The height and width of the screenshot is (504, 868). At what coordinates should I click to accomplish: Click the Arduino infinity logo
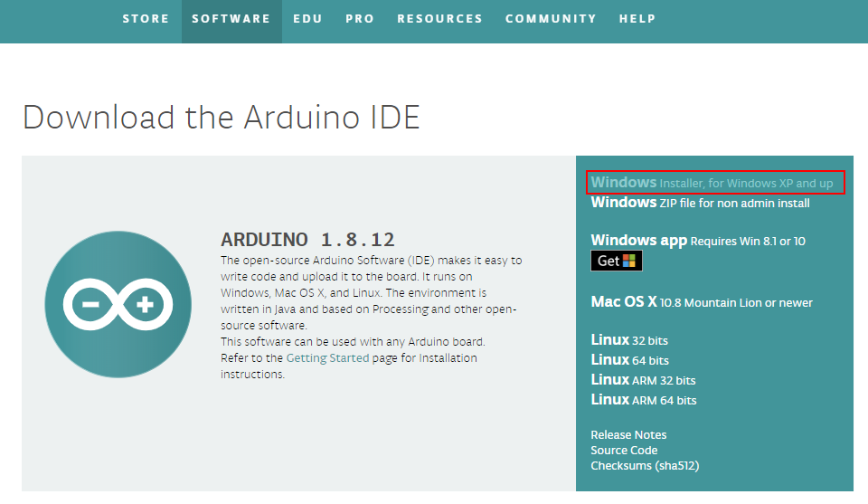(x=118, y=305)
